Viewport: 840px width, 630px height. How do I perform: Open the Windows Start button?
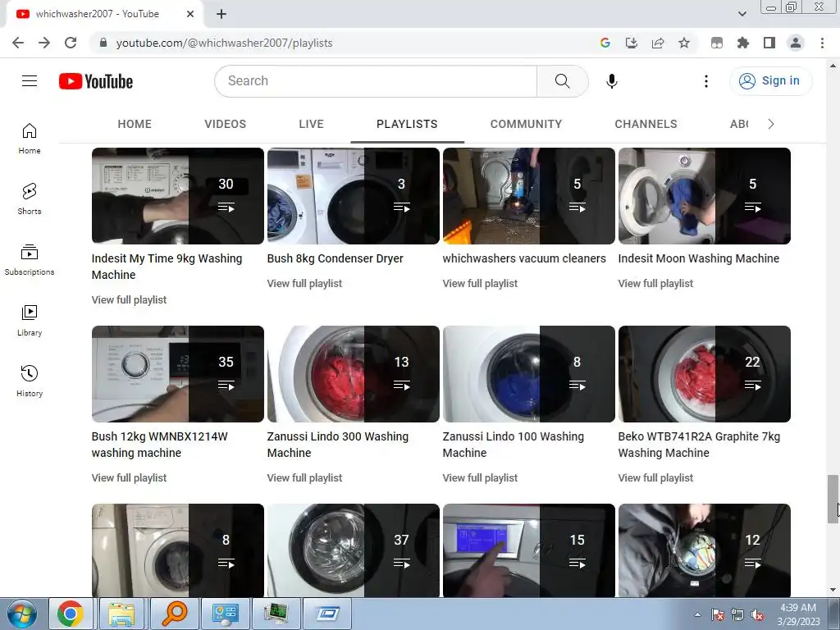21,614
